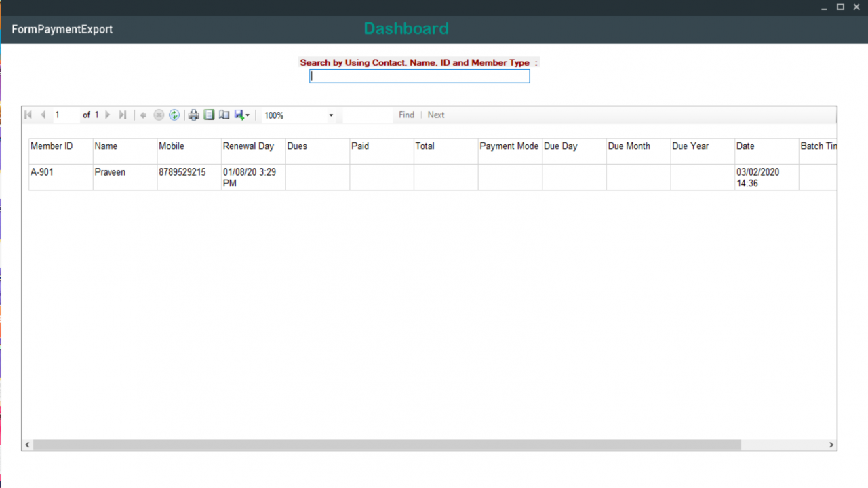
Task: Click the scroll right arrow
Action: coord(831,445)
